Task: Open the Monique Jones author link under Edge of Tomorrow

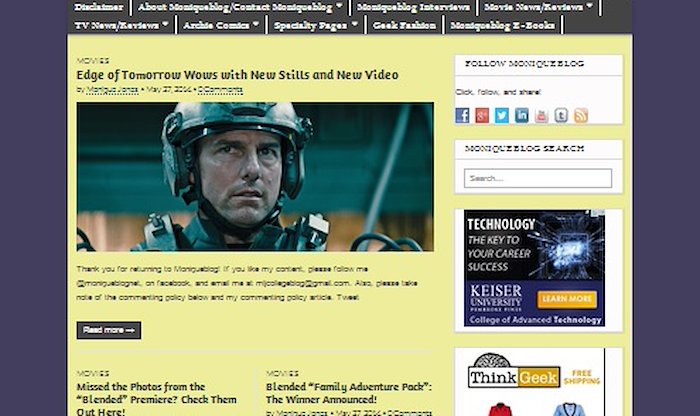Action: click(112, 89)
